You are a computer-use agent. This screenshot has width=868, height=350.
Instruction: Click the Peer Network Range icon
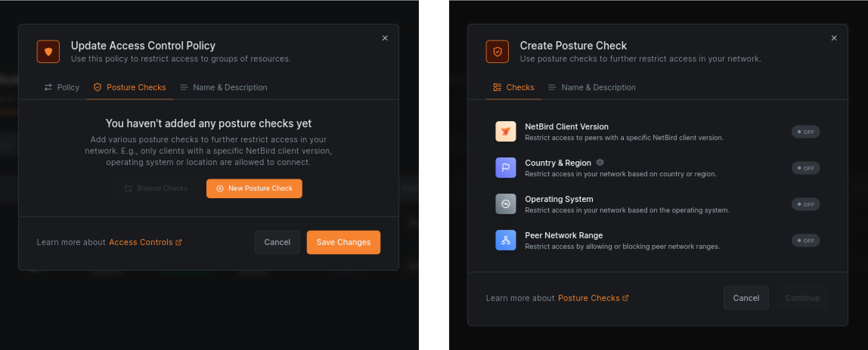pyautogui.click(x=505, y=240)
